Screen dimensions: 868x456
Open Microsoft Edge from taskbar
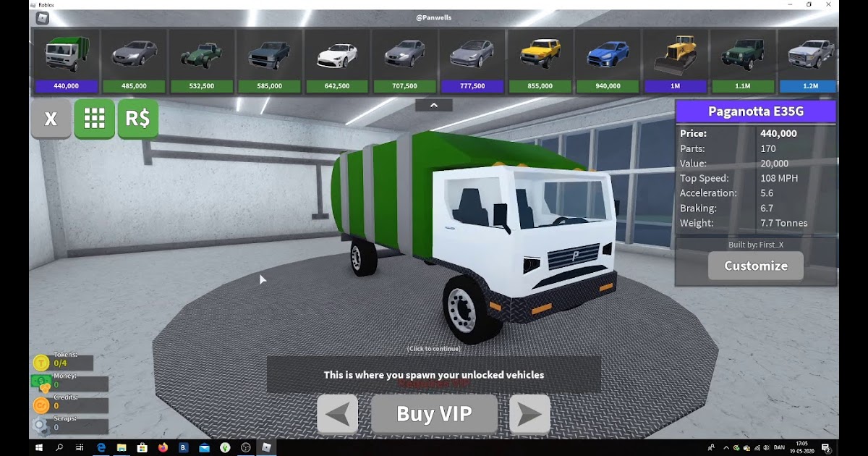point(101,448)
